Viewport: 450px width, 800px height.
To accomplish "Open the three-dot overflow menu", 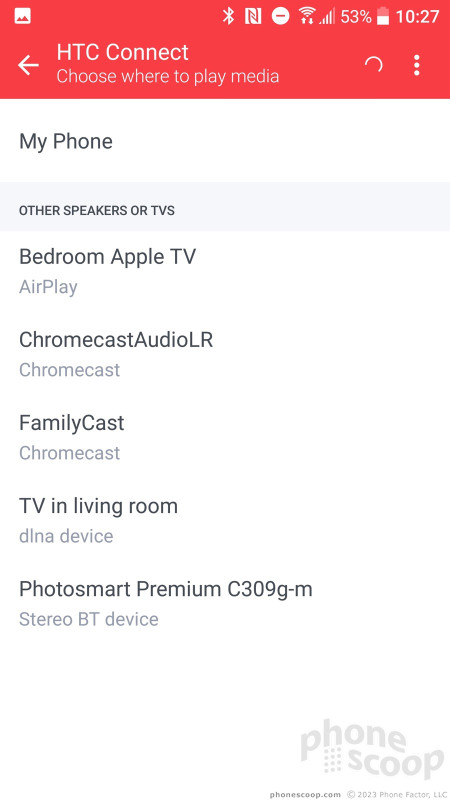I will pyautogui.click(x=417, y=65).
